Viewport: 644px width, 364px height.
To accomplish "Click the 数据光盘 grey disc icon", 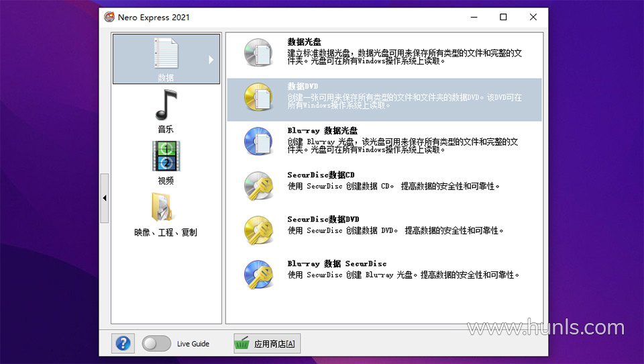I will point(258,52).
